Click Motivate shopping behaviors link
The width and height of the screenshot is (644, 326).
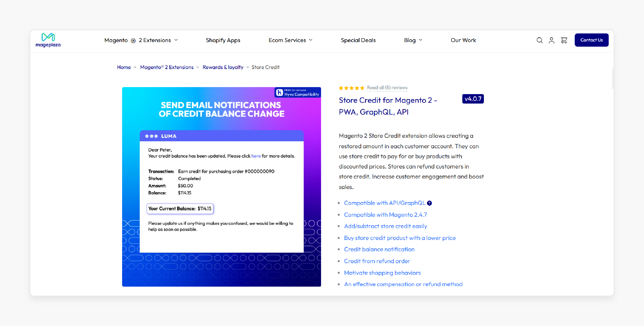click(382, 273)
